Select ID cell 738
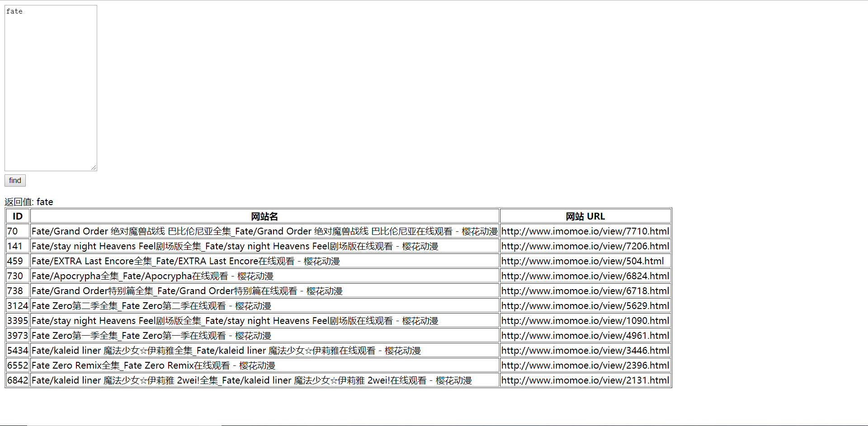Viewport: 868px width, 426px height. (18, 291)
